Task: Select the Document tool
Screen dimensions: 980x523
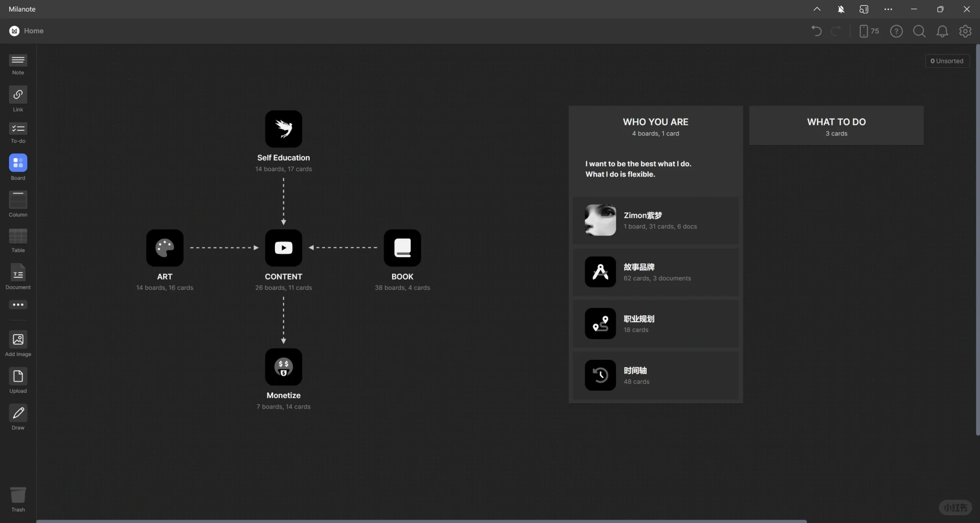Action: click(18, 274)
